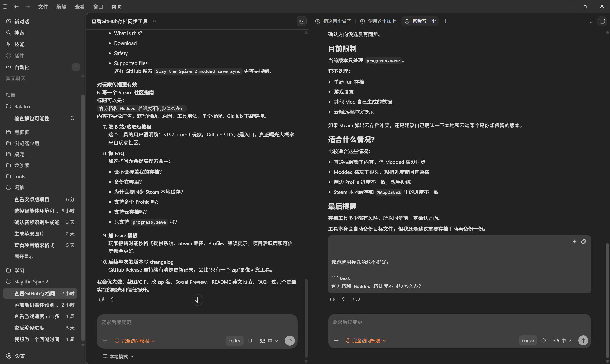Add attachment in right chat input
This screenshot has height=364, width=610.
336,340
